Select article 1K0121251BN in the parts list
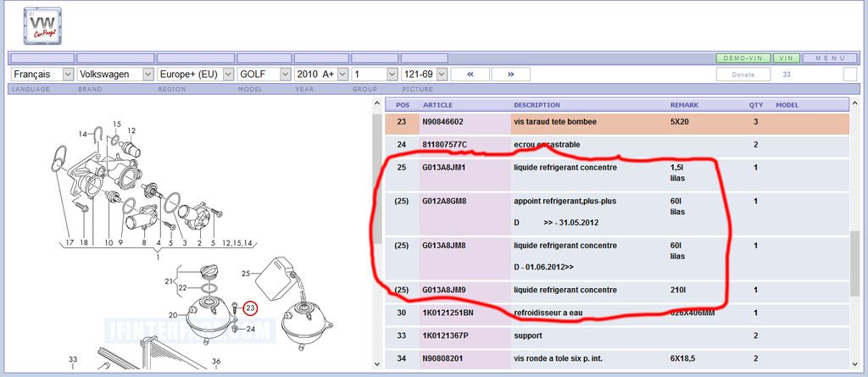This screenshot has height=377, width=868. pos(447,313)
